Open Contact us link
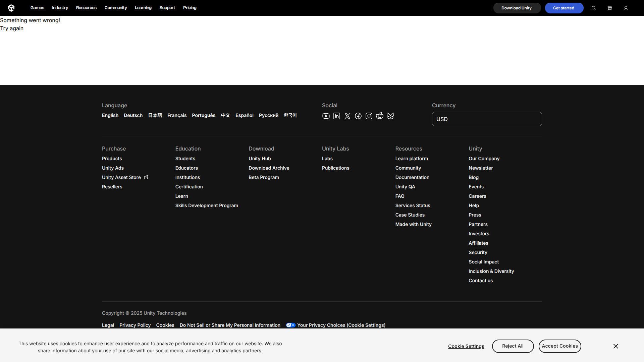 pos(481,281)
